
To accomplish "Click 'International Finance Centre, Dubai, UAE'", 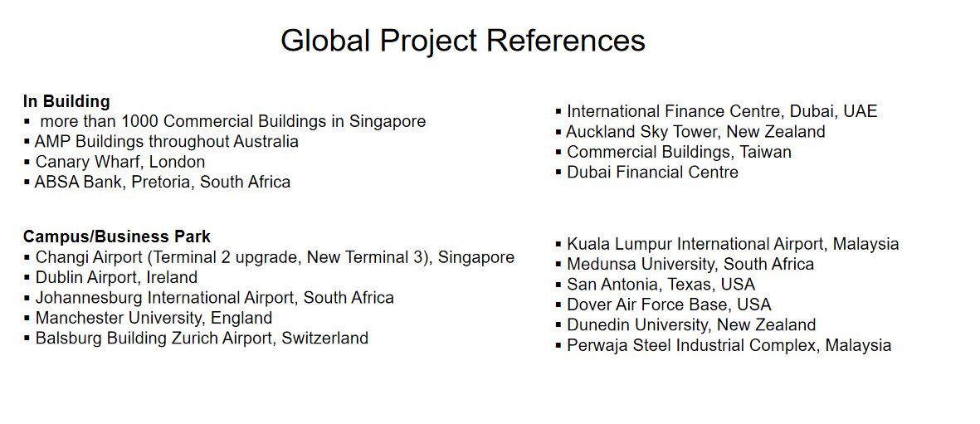I will click(722, 111).
